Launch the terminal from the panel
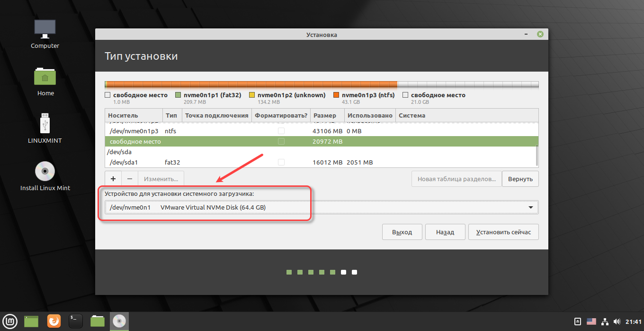Image resolution: width=644 pixels, height=331 pixels. click(76, 321)
